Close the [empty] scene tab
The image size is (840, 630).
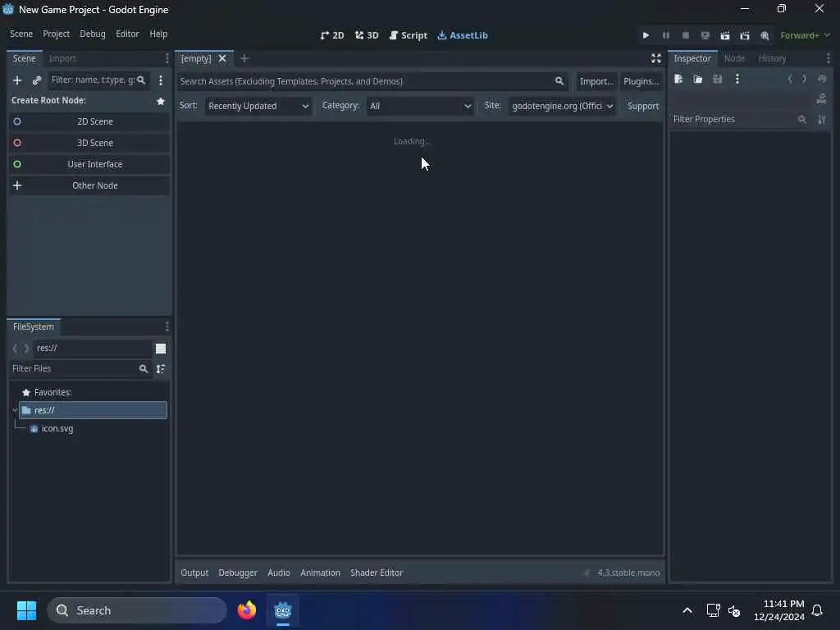point(222,58)
